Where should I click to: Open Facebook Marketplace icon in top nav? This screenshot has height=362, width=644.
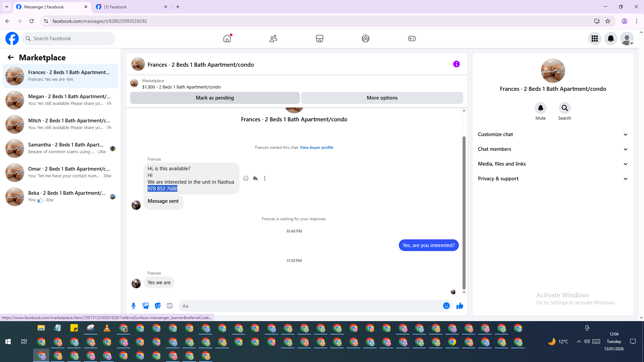pos(319,39)
